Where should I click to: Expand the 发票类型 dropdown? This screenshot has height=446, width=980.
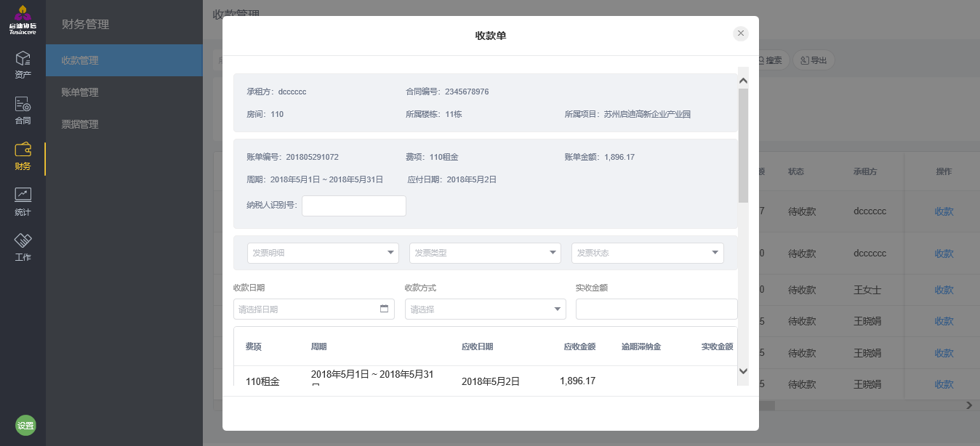[x=485, y=253]
